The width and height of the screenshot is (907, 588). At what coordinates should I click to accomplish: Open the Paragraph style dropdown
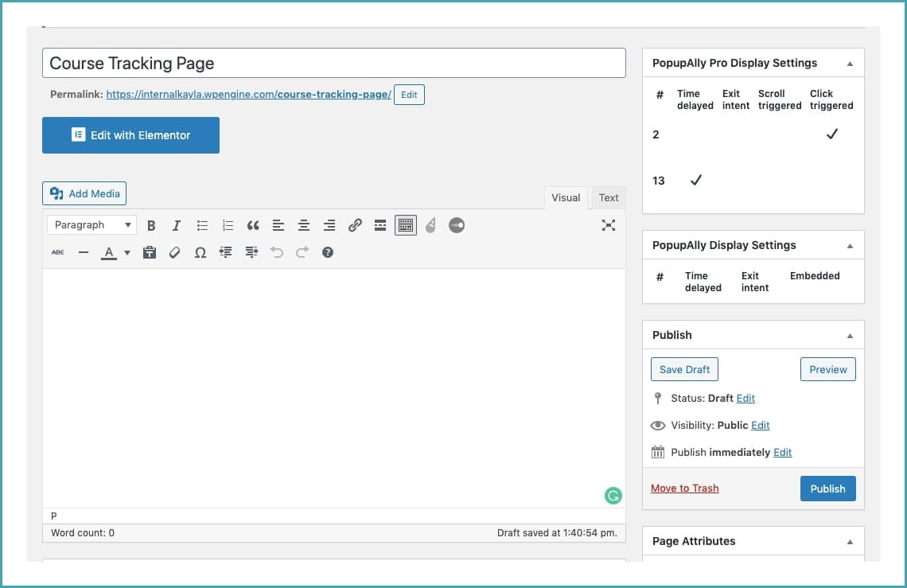tap(91, 225)
